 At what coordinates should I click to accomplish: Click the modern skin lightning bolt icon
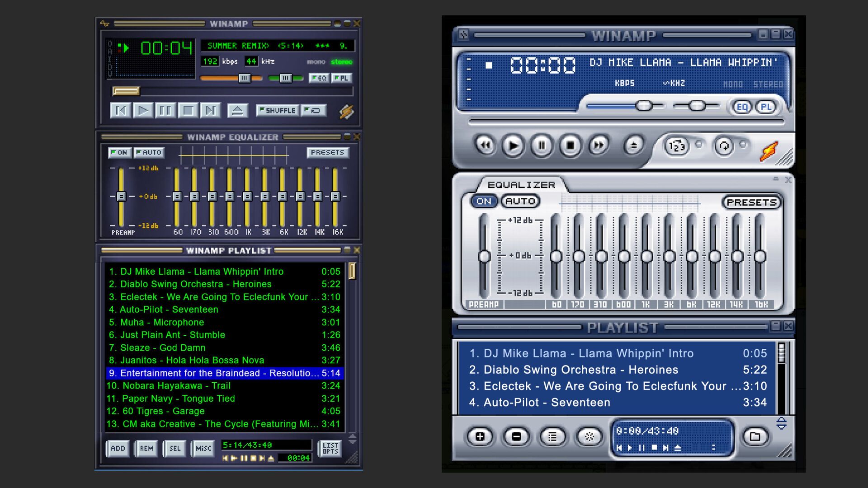click(x=769, y=151)
